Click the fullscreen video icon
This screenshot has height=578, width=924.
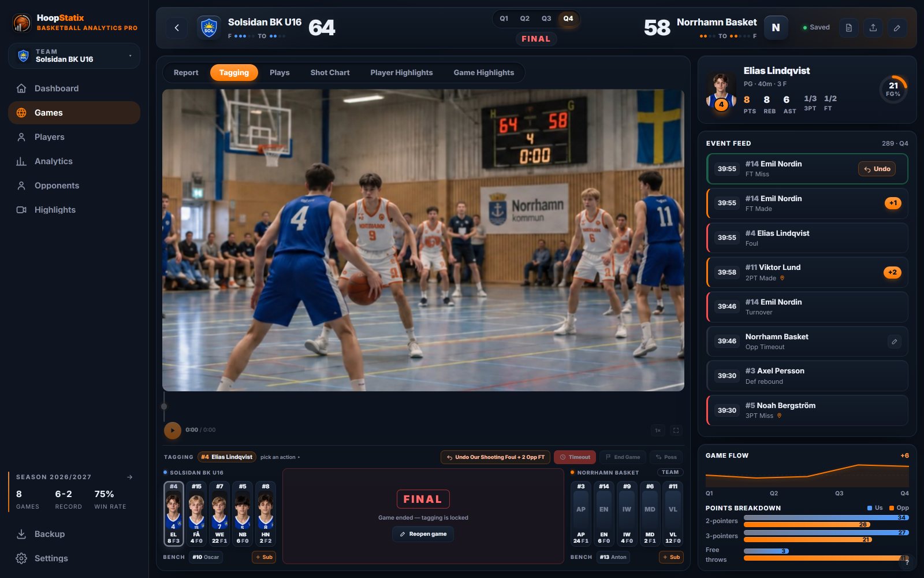coord(676,430)
